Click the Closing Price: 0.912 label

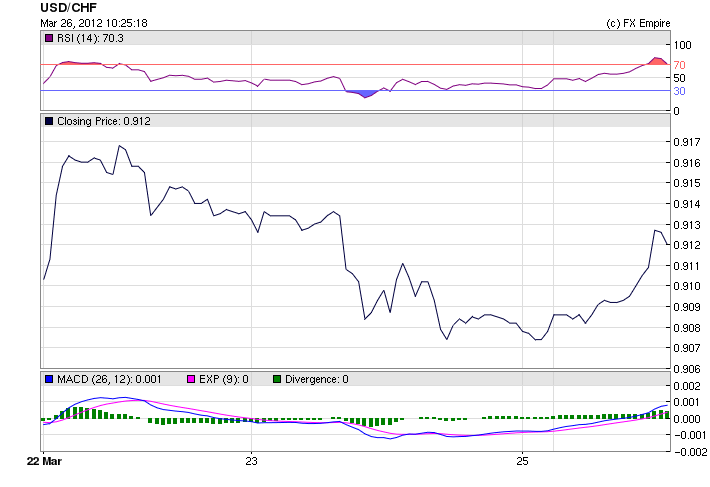(104, 121)
